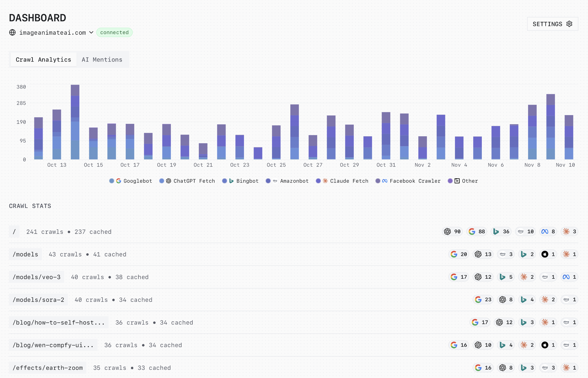Click the connected status badge
588x378 pixels.
(x=114, y=32)
